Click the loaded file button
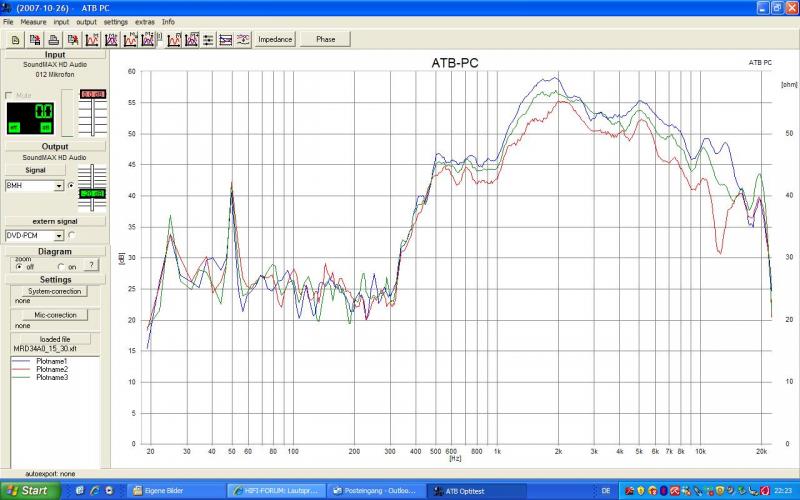 pyautogui.click(x=55, y=339)
